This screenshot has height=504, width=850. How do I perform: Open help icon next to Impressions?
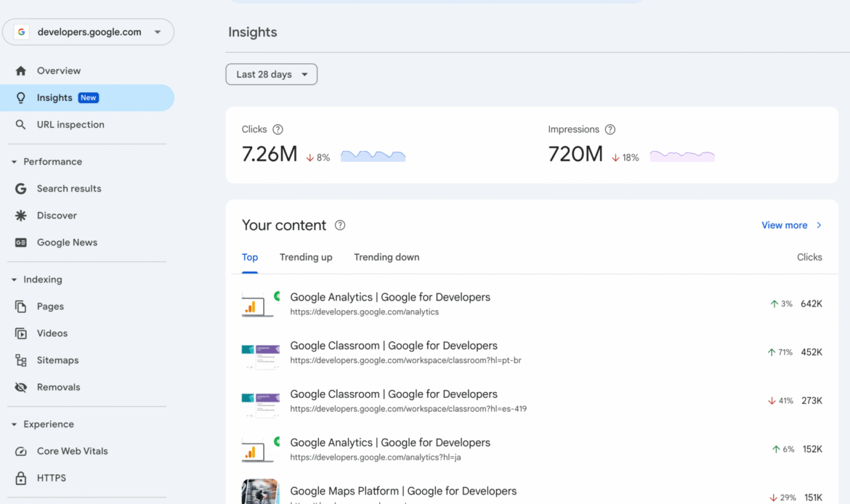610,129
